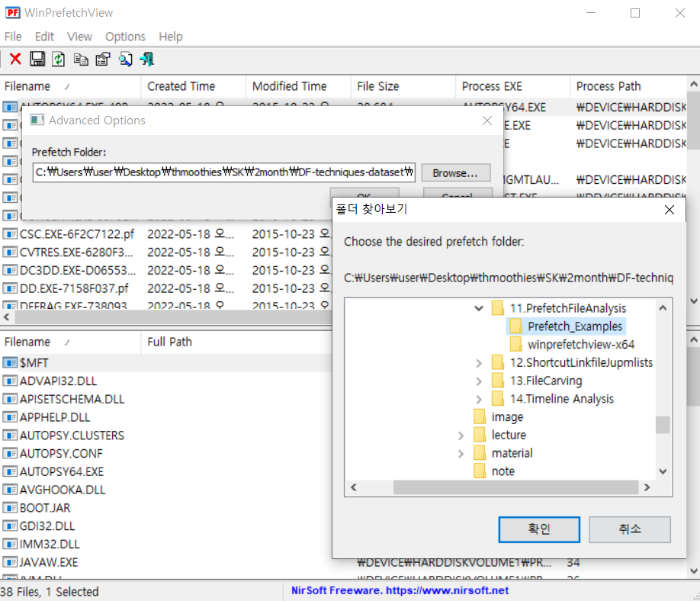Click the Find magnifier toolbar icon
The width and height of the screenshot is (700, 601).
coord(125,59)
